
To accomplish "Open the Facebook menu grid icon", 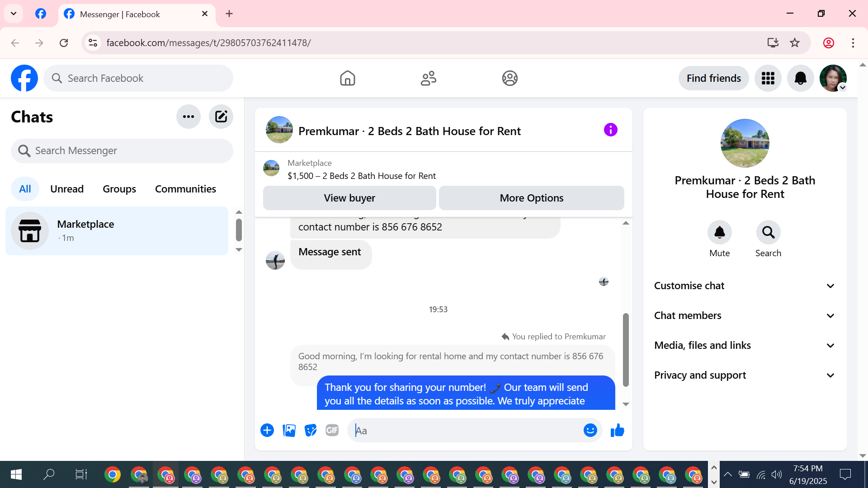I will coord(768,78).
